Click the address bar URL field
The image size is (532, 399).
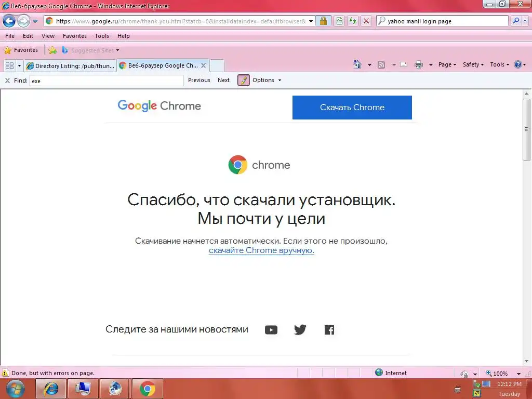176,21
